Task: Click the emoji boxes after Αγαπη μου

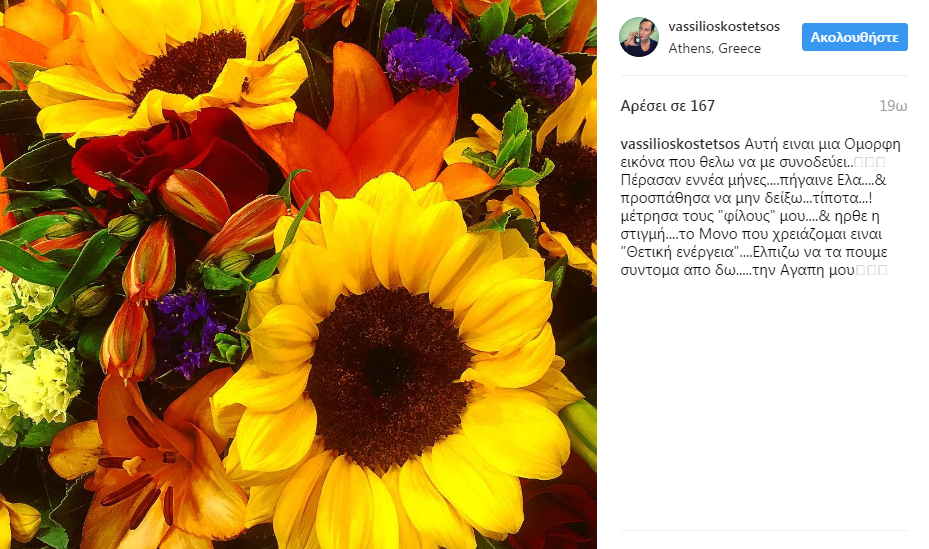Action: pos(872,271)
